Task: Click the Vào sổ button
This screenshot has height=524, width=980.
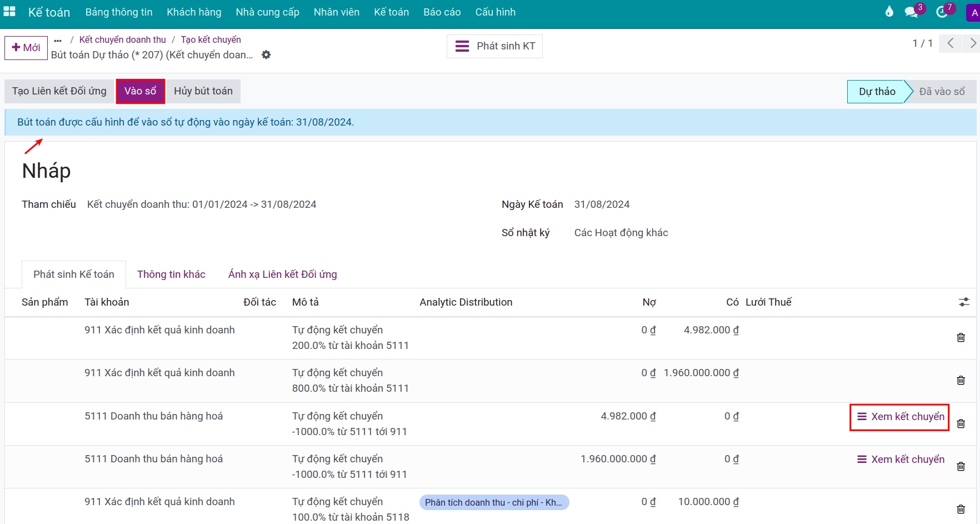Action: pos(141,91)
